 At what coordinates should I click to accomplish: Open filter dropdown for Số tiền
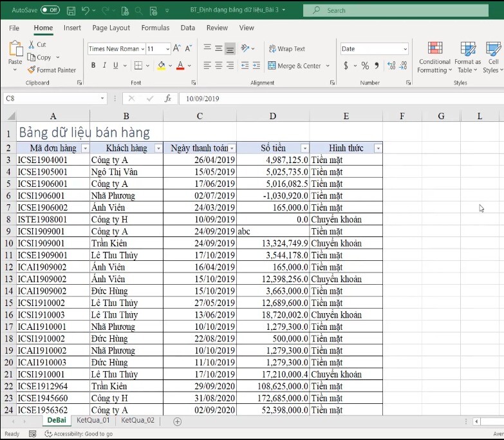point(304,148)
